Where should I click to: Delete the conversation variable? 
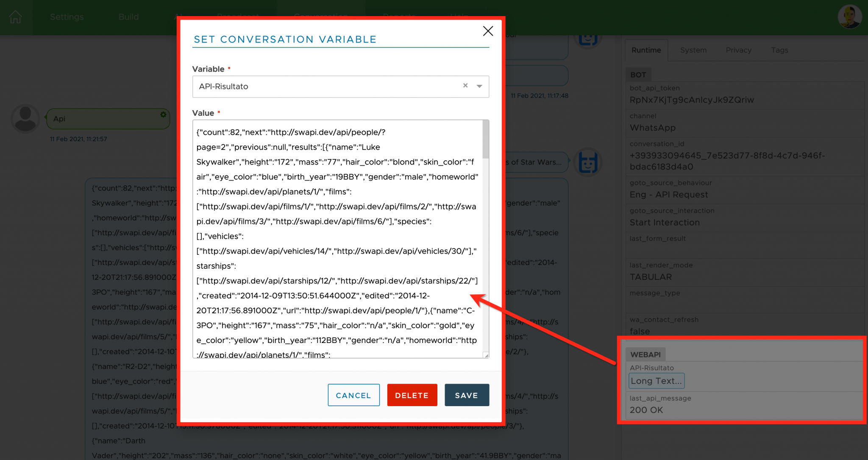pyautogui.click(x=412, y=395)
